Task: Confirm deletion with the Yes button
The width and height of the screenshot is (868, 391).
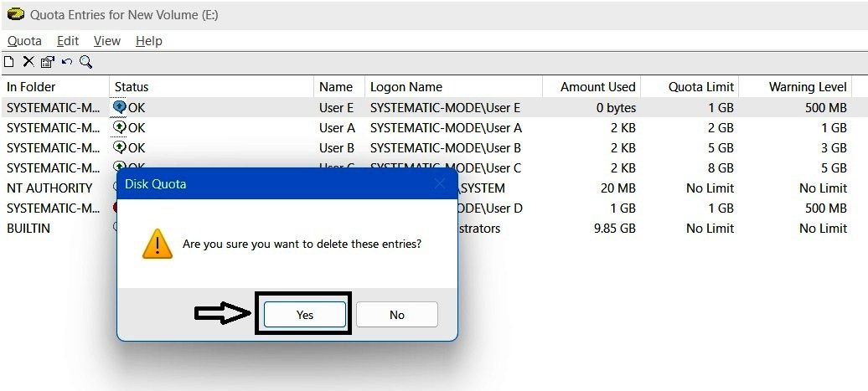Action: coord(304,315)
